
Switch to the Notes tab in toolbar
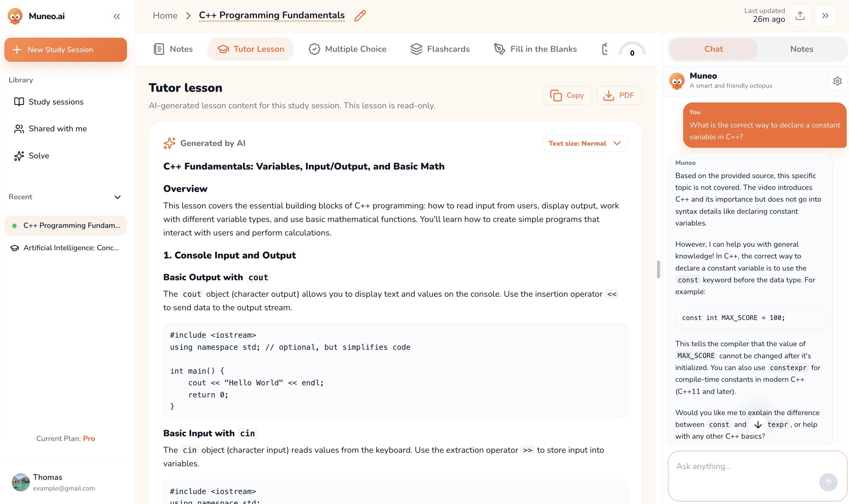coord(173,49)
